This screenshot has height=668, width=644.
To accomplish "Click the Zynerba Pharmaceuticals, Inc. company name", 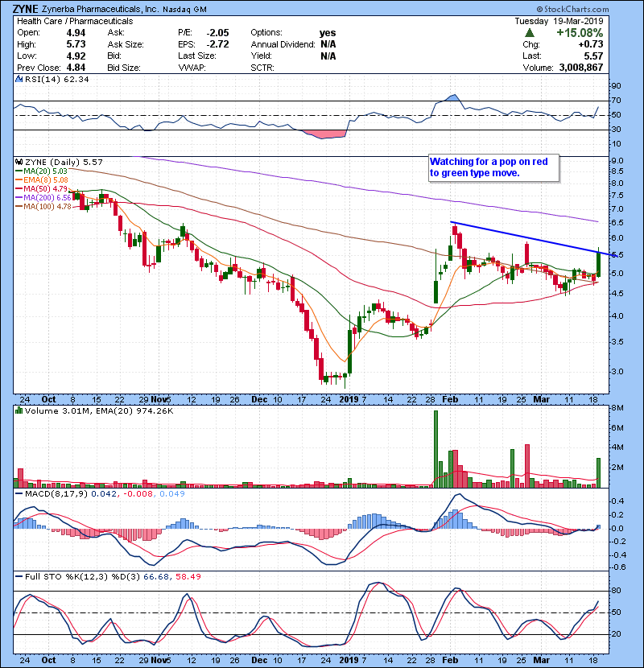I will click(100, 9).
